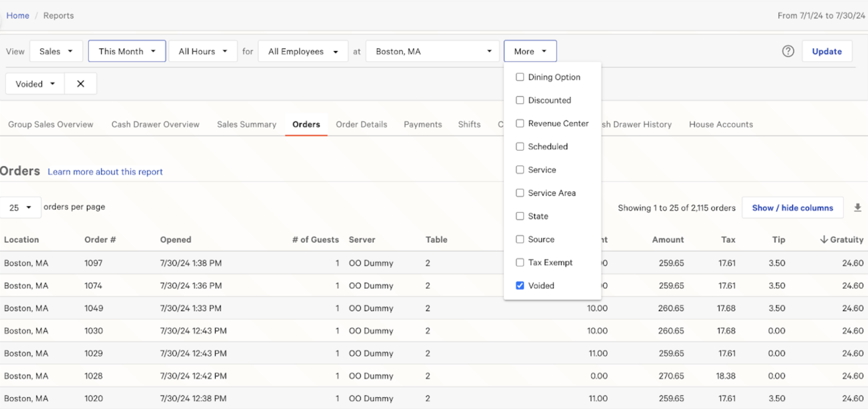The image size is (868, 409).
Task: Go to Home breadcrumb link
Action: pos(18,15)
